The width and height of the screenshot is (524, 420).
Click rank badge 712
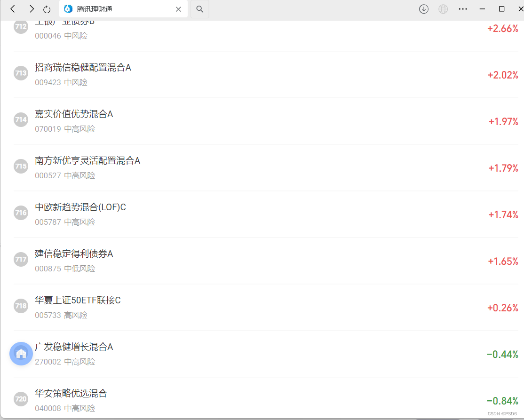click(21, 27)
